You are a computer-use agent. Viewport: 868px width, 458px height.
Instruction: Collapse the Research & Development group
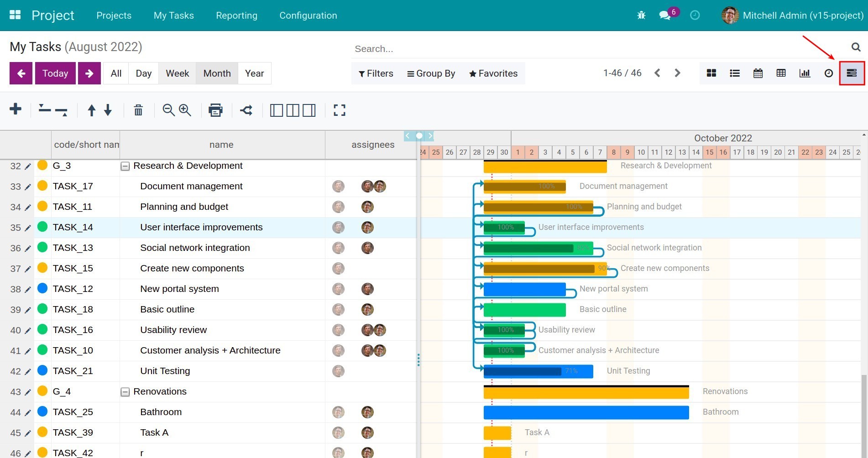point(125,166)
